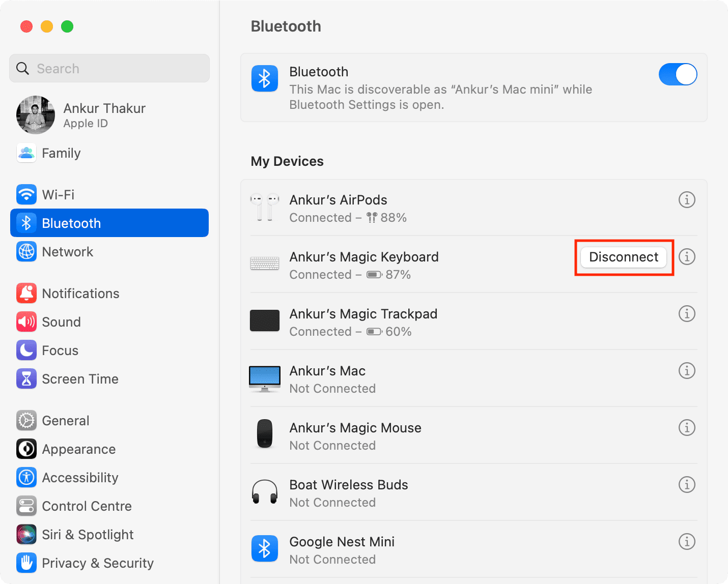Click Ankur's profile picture

(36, 115)
